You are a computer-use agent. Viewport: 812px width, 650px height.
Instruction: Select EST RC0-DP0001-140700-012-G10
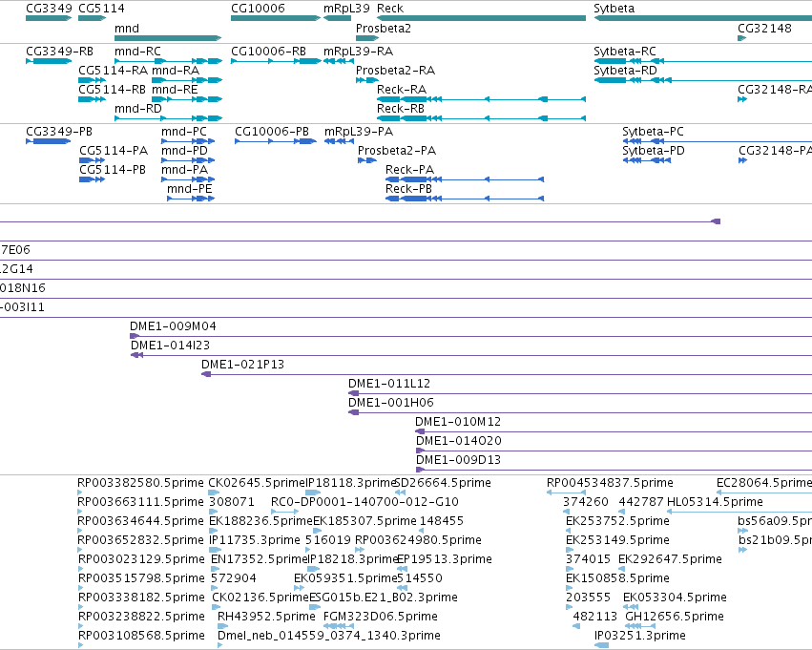[x=364, y=502]
